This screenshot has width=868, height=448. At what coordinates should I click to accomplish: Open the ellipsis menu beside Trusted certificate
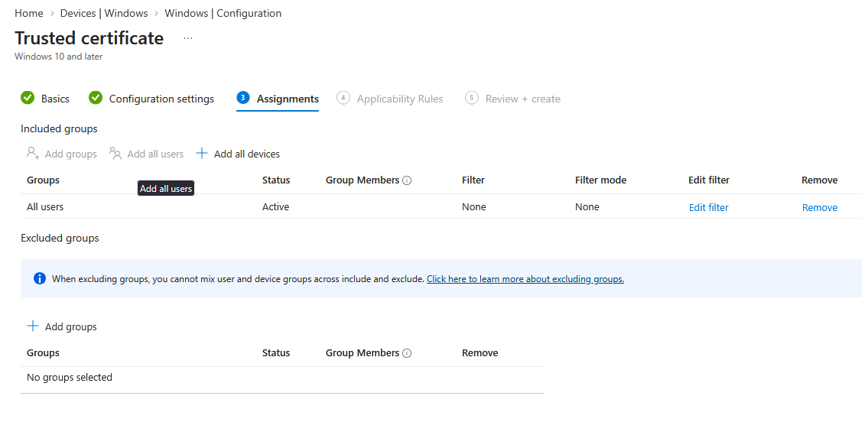(x=188, y=39)
